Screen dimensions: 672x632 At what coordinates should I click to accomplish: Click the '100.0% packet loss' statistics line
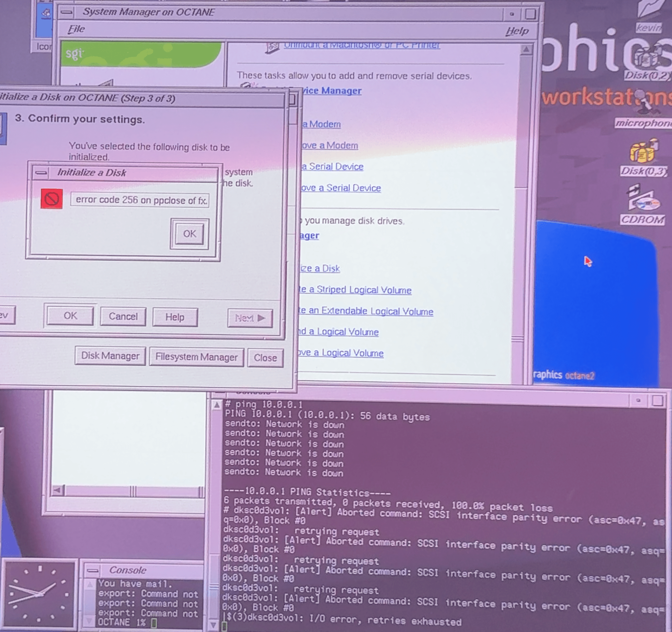tap(388, 504)
